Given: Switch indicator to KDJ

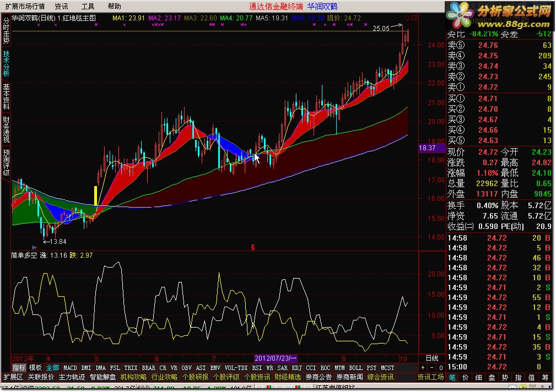Looking at the screenshot, I should tap(297, 368).
